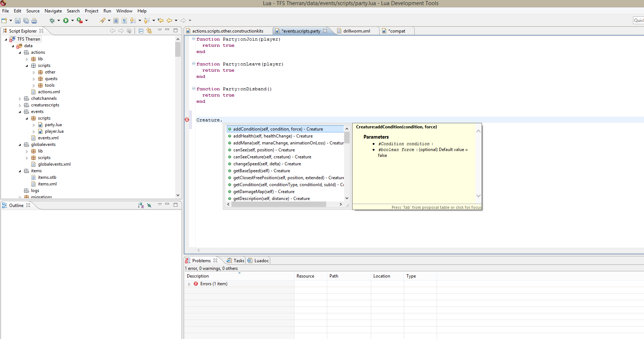This screenshot has width=644, height=339.
Task: Close the Script Explorer view
Action: click(41, 31)
